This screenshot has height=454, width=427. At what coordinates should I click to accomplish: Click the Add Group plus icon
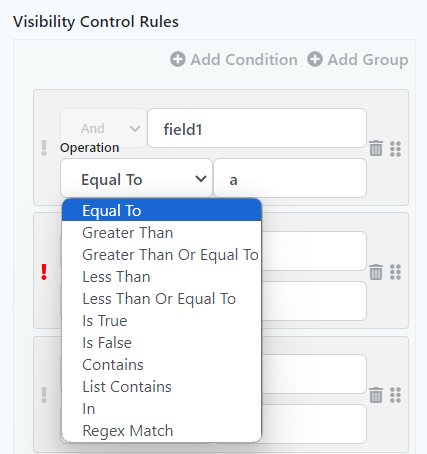(x=315, y=60)
